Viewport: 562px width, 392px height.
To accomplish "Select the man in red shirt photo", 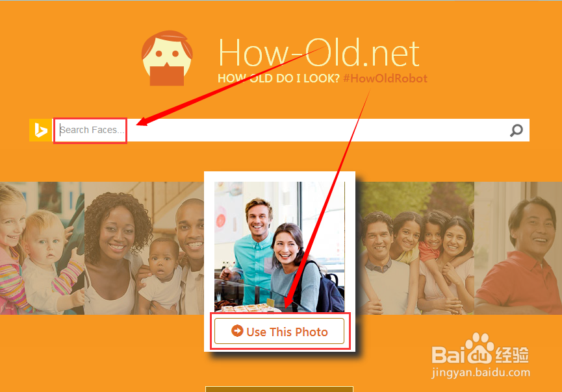I will 518,248.
